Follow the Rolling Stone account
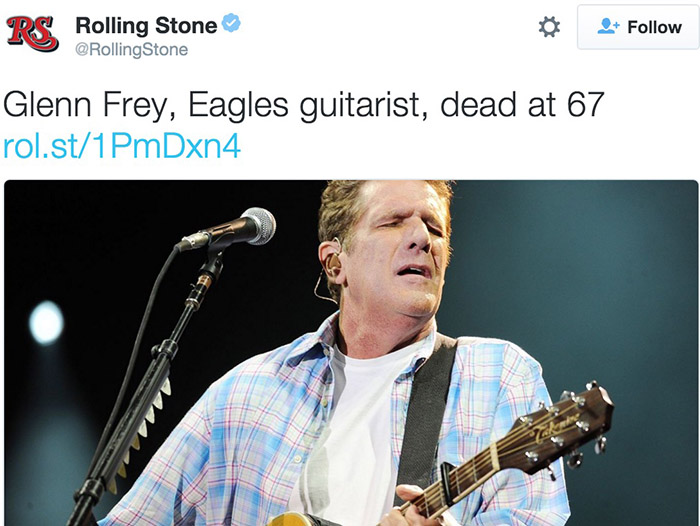Image resolution: width=700 pixels, height=526 pixels. (638, 27)
